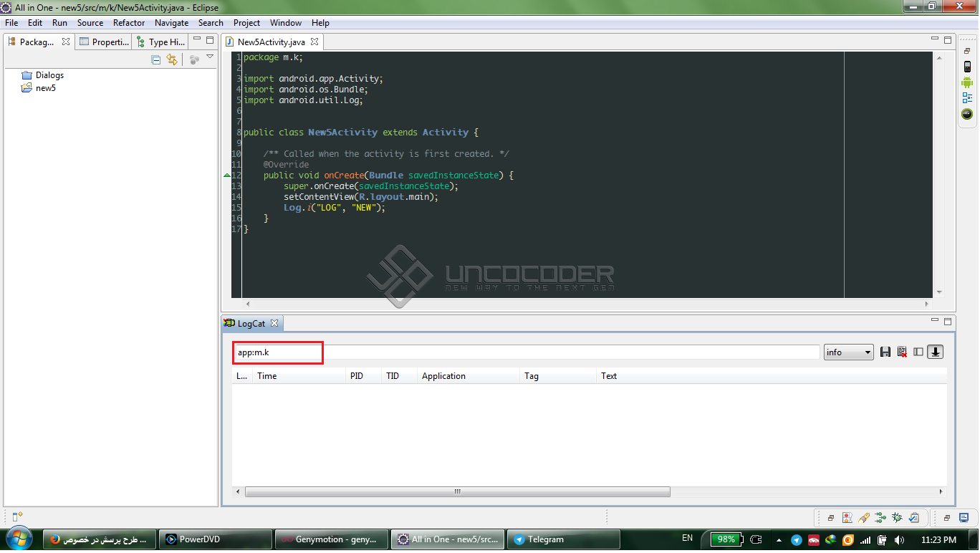Screen dimensions: 980x553
Task: Open the File menu
Action: [11, 23]
